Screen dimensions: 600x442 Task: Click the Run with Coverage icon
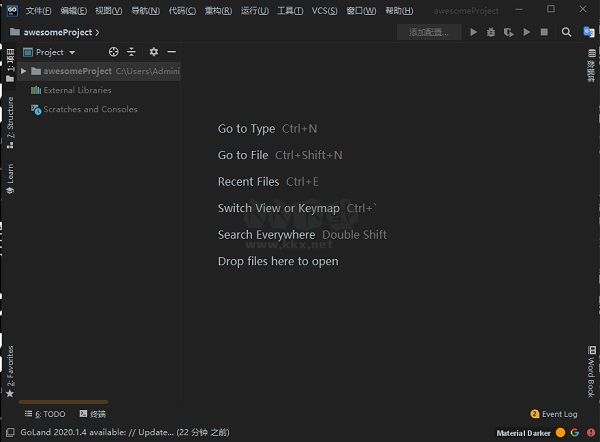coord(508,32)
